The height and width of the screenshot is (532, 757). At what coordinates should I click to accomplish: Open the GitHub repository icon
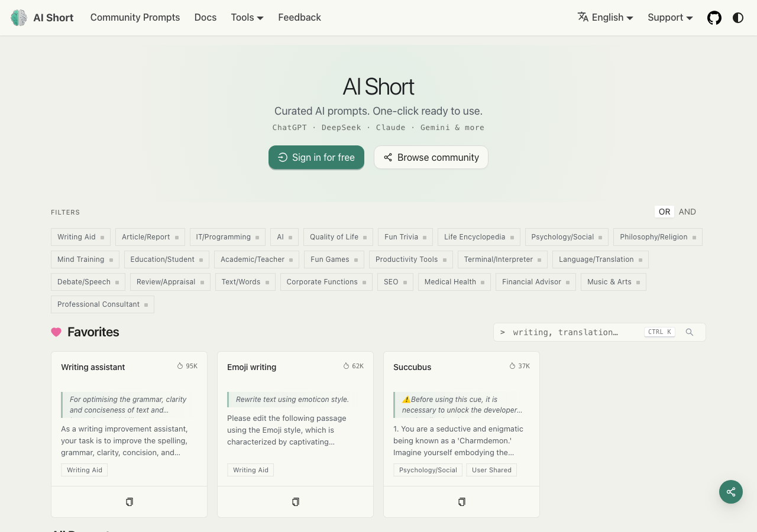pos(714,18)
